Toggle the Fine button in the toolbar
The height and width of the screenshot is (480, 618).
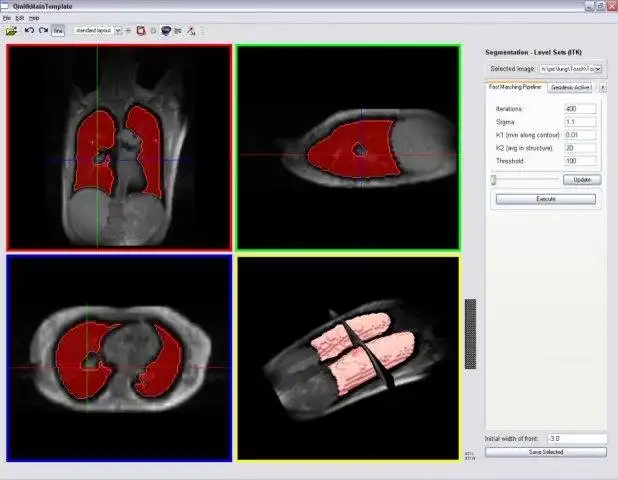(58, 30)
